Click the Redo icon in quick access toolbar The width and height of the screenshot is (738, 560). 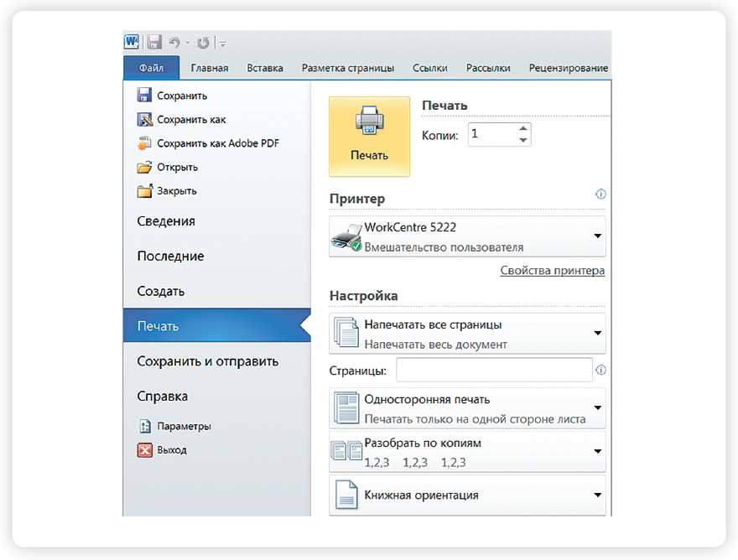(203, 43)
